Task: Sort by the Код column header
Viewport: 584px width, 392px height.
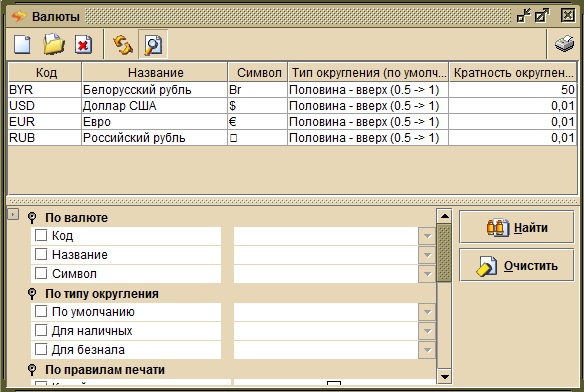Action: [x=45, y=72]
